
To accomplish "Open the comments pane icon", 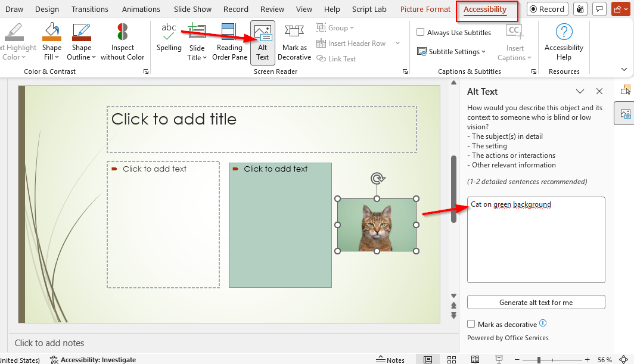I will coord(599,9).
